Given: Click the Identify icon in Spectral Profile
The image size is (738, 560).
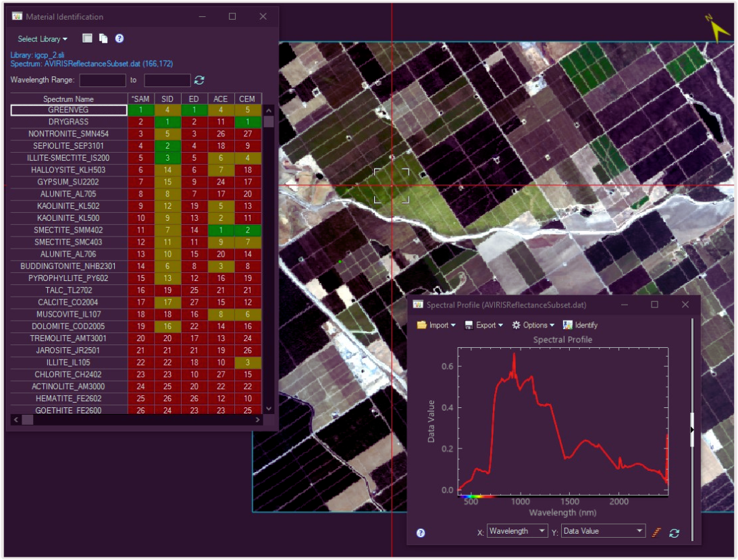Looking at the screenshot, I should click(x=580, y=325).
